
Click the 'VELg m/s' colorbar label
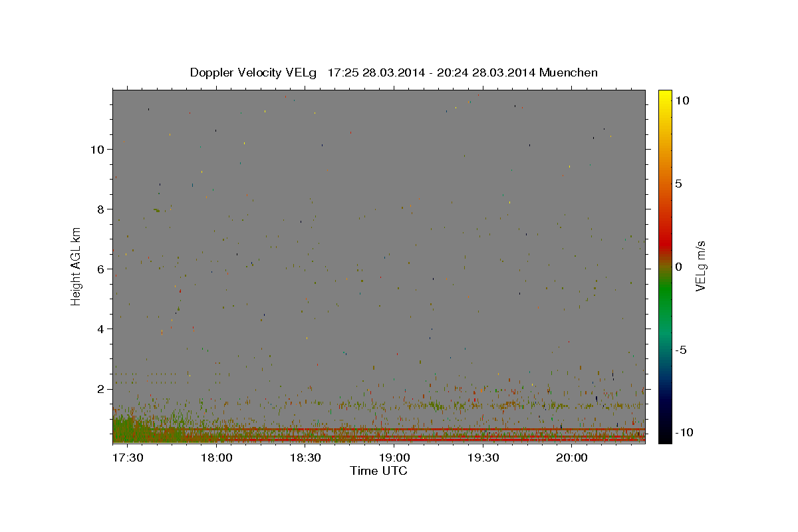tap(700, 266)
